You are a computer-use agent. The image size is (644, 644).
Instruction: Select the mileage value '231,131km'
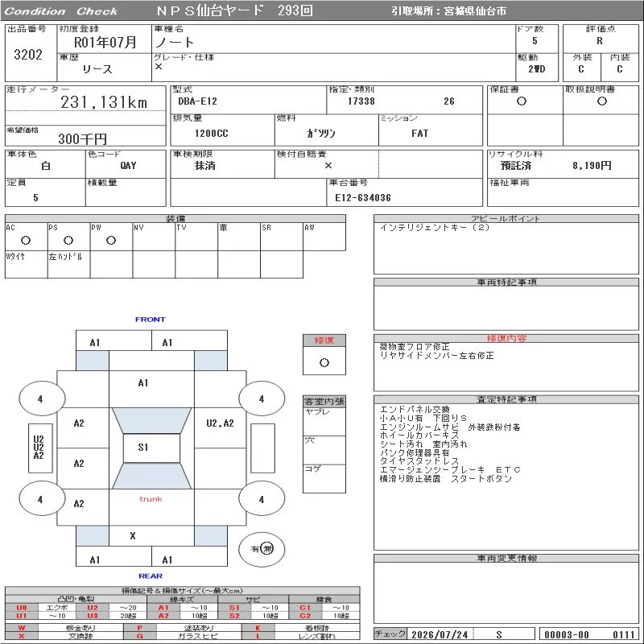coord(104,102)
